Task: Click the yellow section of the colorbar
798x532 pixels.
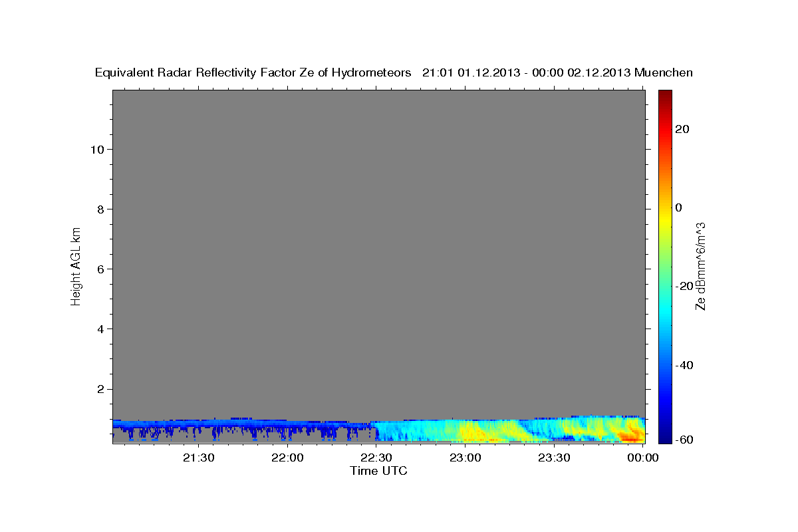Action: pyautogui.click(x=665, y=219)
